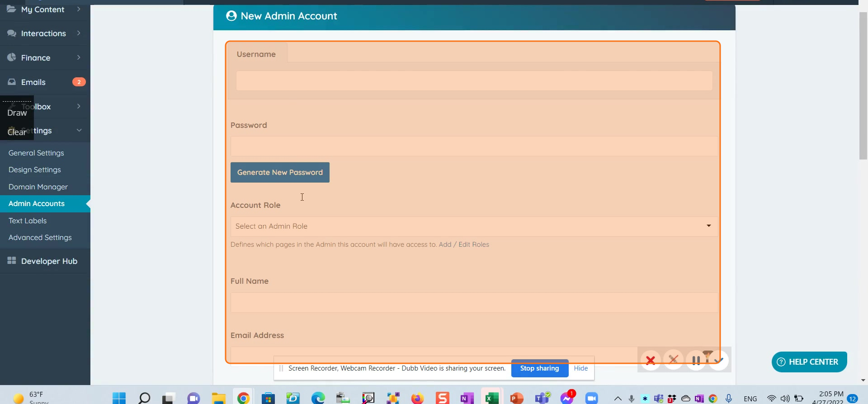Image resolution: width=868 pixels, height=404 pixels.
Task: Open the Help Center
Action: (809, 362)
